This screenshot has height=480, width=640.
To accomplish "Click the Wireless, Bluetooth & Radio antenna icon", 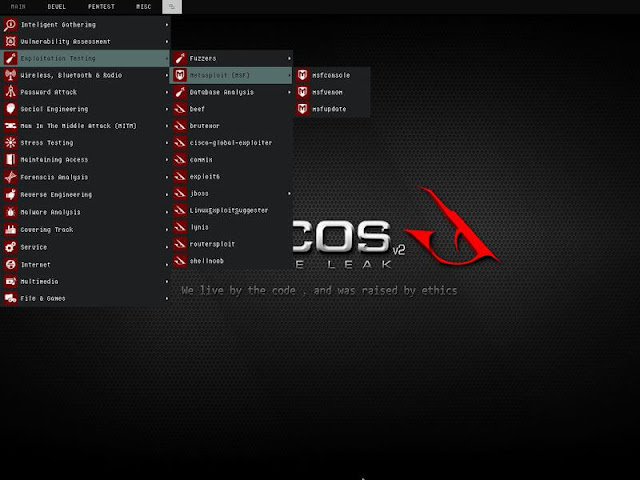I will pos(11,75).
